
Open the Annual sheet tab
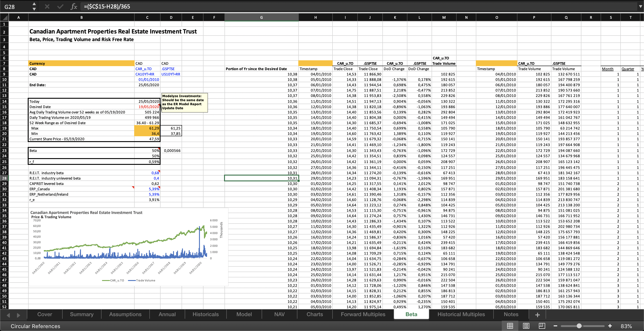167,314
